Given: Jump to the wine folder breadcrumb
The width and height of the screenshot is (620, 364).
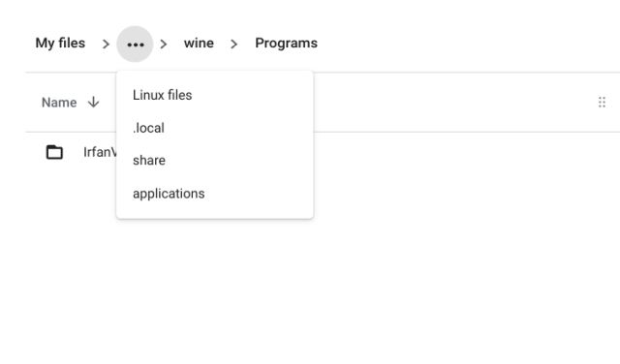Looking at the screenshot, I should coord(199,43).
